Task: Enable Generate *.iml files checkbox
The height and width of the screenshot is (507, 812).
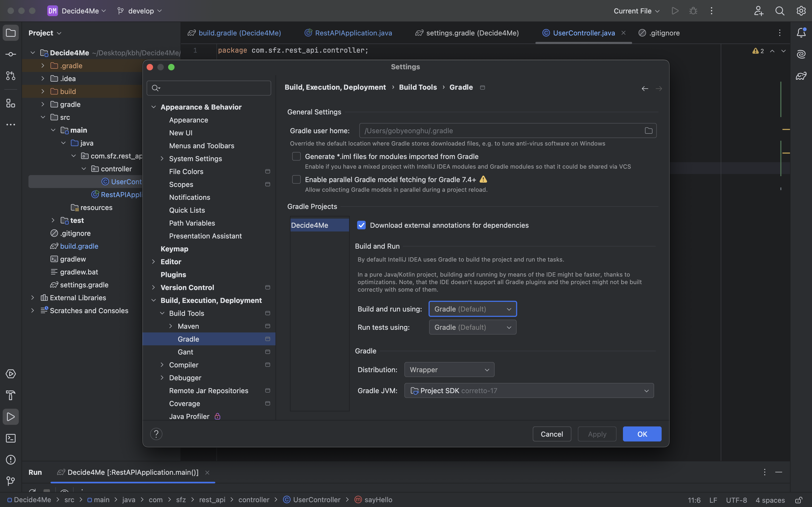Action: [x=296, y=157]
